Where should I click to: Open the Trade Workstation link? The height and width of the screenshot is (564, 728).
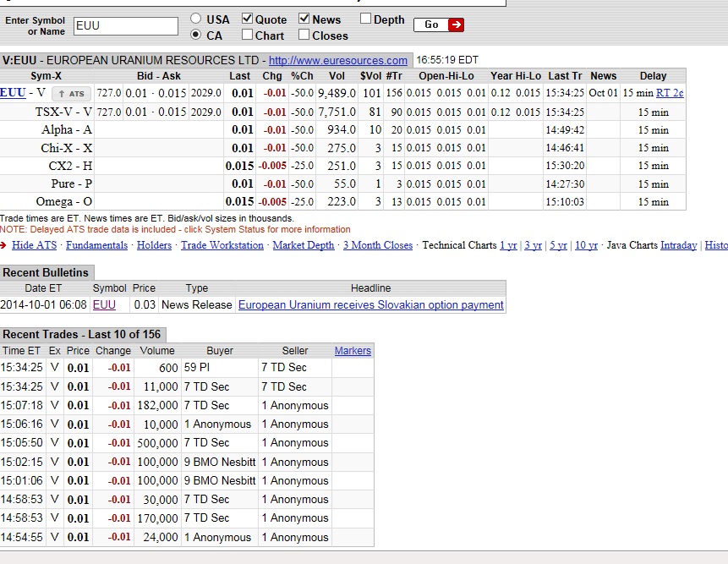[x=222, y=245]
